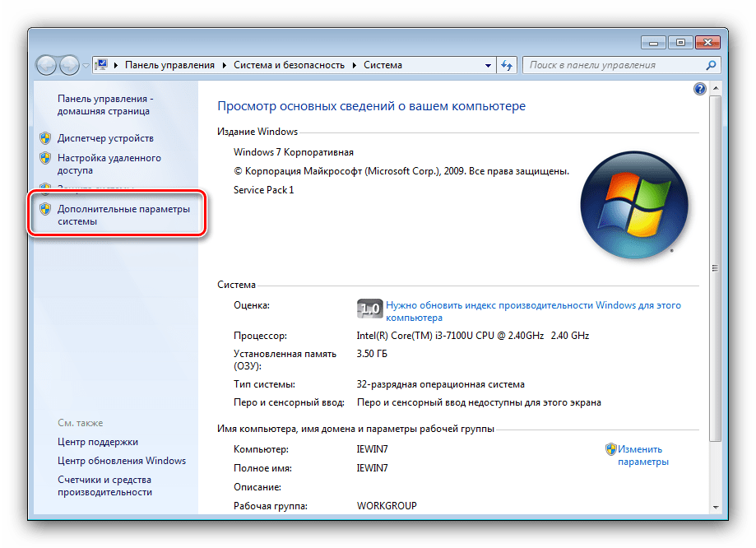Expand arrow before Панель управления breadcrumb
The height and width of the screenshot is (548, 756).
[116, 65]
